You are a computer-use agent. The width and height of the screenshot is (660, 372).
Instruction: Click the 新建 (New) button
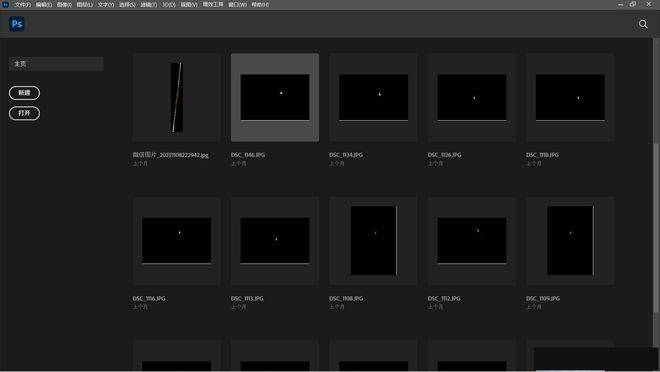click(24, 93)
